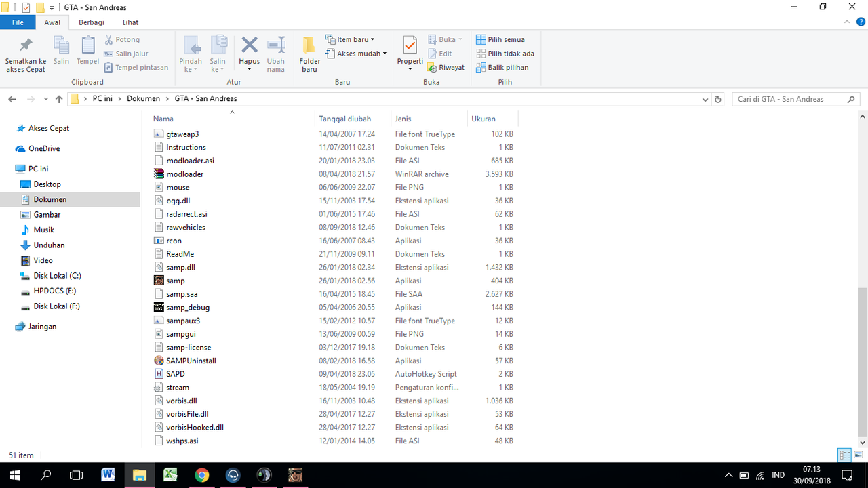Image resolution: width=868 pixels, height=488 pixels.
Task: Open the File tab
Action: tap(18, 22)
